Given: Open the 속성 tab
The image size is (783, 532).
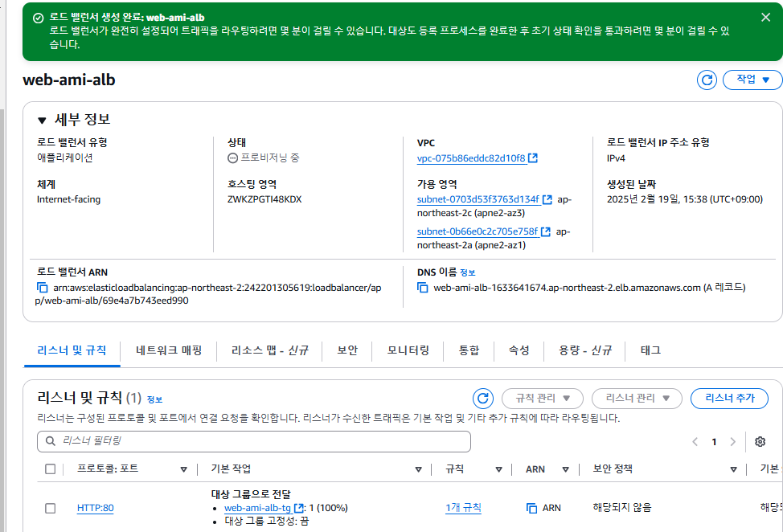Looking at the screenshot, I should (519, 350).
